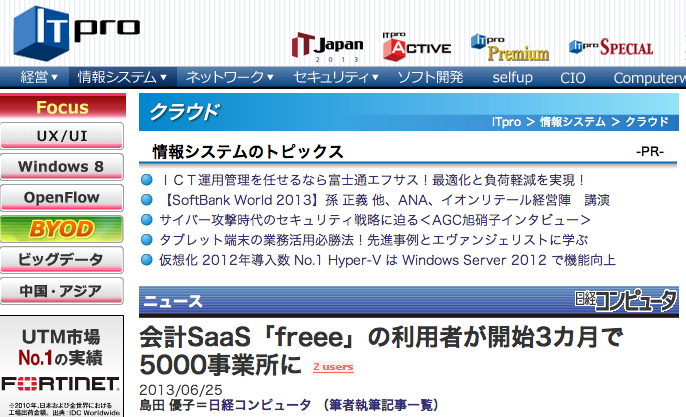Screen dimensions: 686x417
Task: Select the 中国・アジア focus button
Action: pos(62,291)
